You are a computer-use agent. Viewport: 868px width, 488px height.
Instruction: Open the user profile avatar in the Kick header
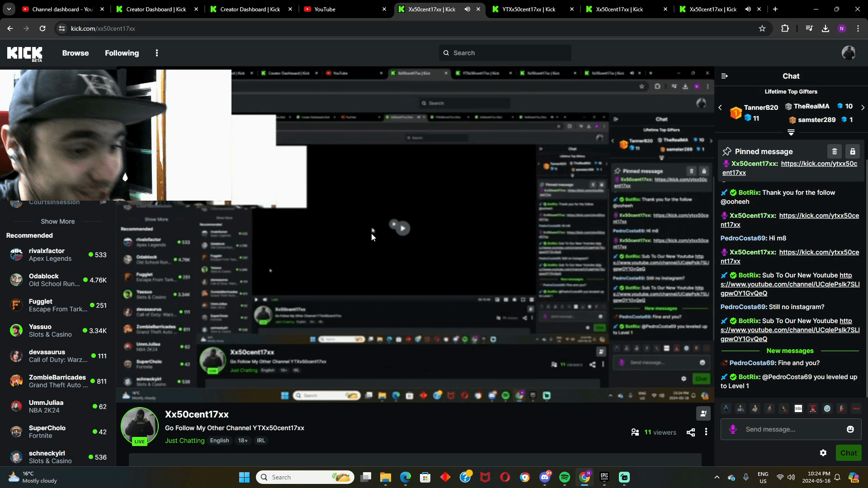[849, 53]
